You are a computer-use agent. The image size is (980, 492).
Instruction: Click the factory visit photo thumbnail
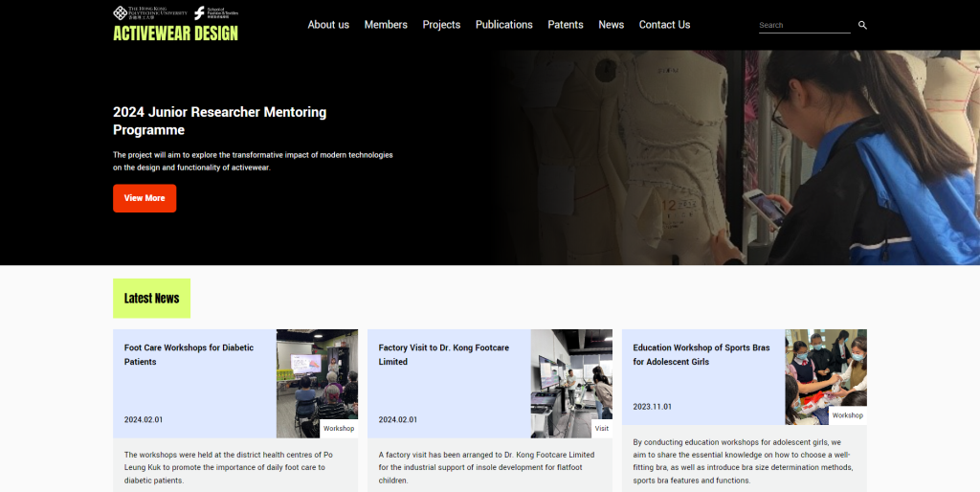point(570,378)
